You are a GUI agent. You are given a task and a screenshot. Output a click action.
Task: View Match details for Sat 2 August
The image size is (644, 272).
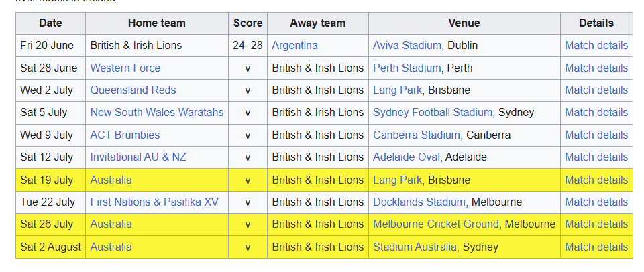click(x=596, y=247)
